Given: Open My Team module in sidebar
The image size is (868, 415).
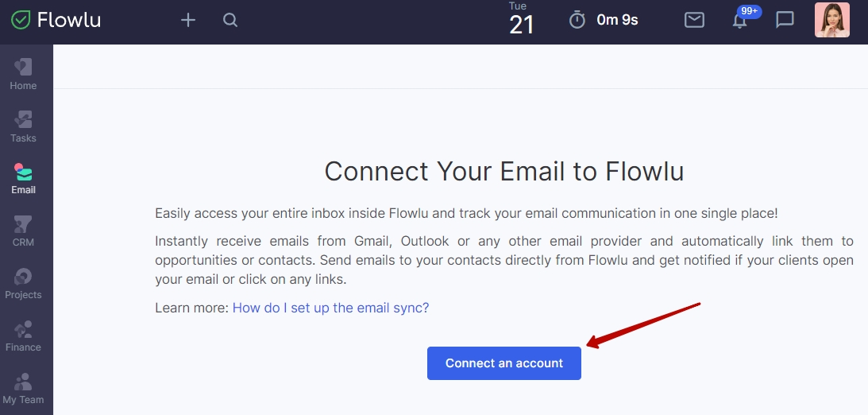Looking at the screenshot, I should [x=23, y=389].
